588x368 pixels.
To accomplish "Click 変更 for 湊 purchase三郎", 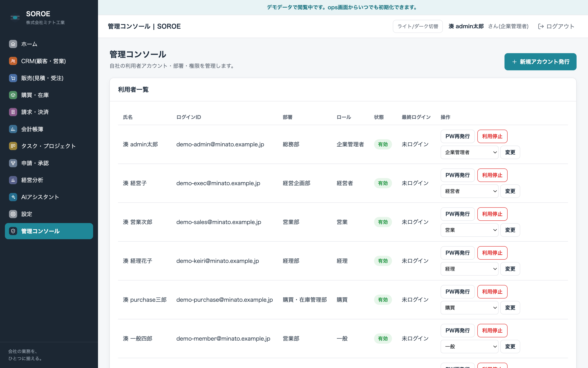I will click(510, 308).
